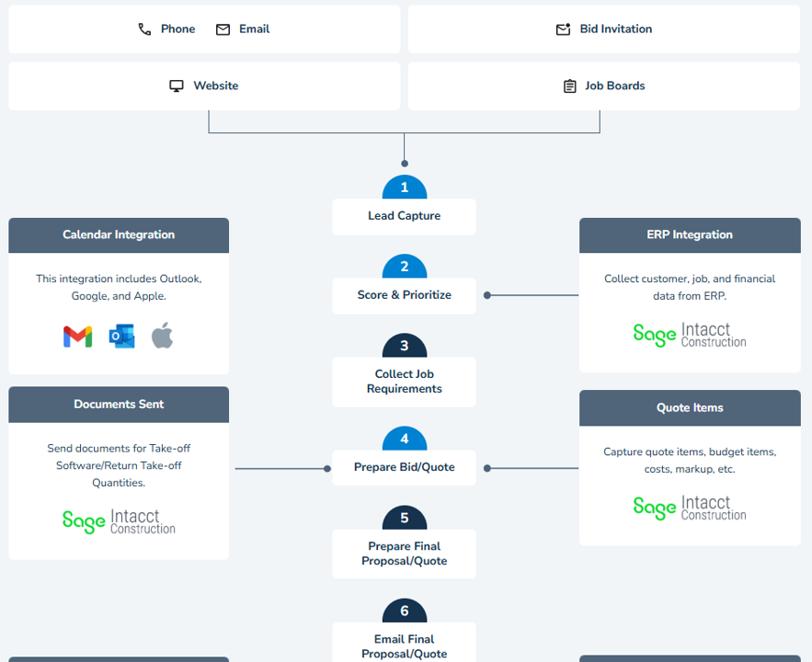Click the Prepare Final Proposal/Quote step
This screenshot has height=662, width=812.
[404, 554]
